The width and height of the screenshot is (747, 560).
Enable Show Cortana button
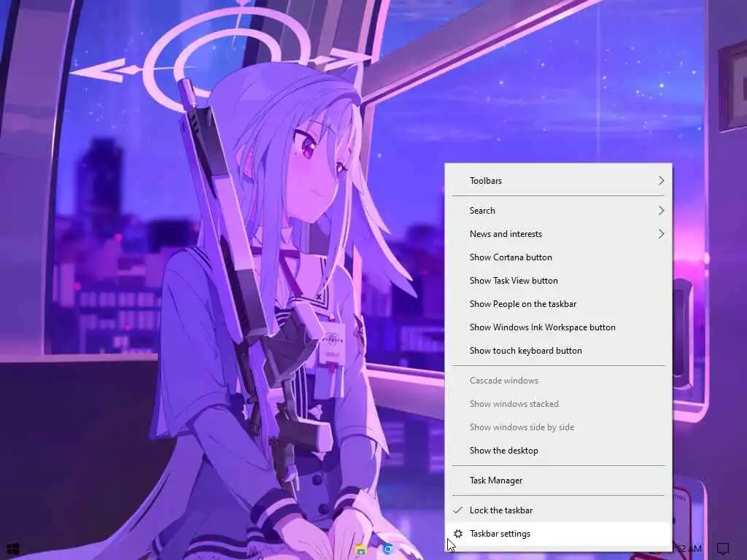[558, 257]
